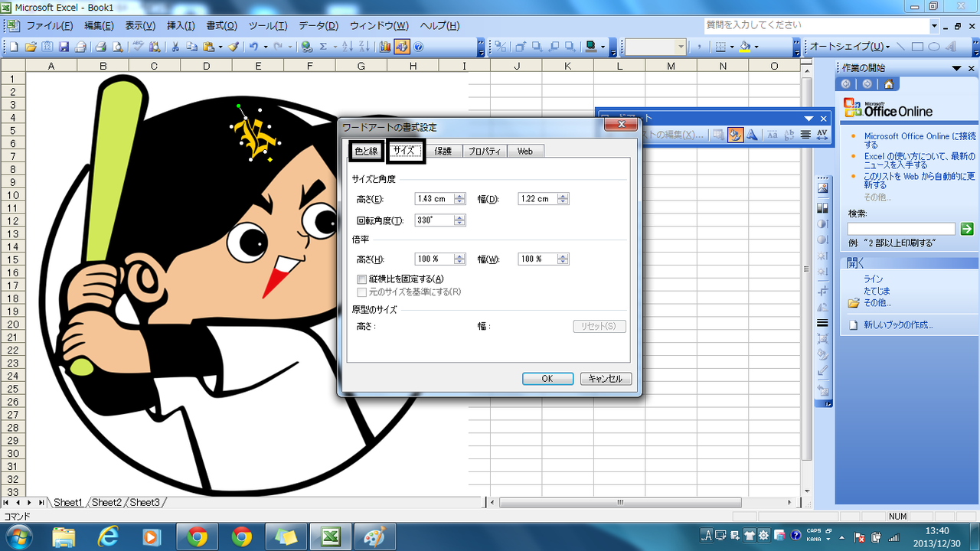This screenshot has height=551, width=980.
Task: Click the Sort Ascending A-Z icon
Action: 346,47
